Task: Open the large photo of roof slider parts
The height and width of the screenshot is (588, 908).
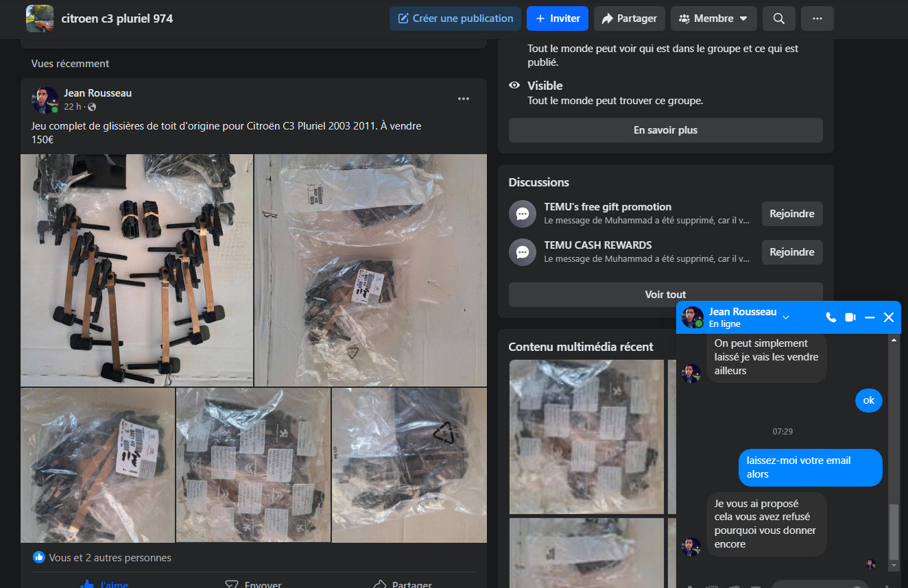Action: (136, 270)
